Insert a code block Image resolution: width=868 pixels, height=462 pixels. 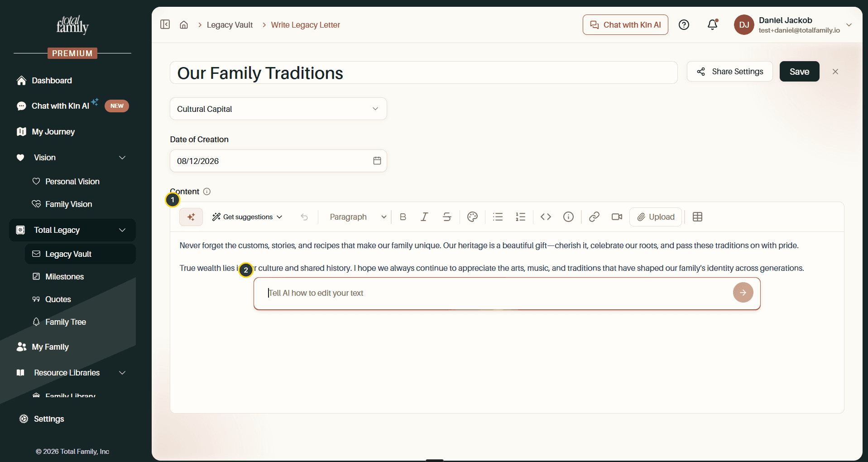click(546, 217)
